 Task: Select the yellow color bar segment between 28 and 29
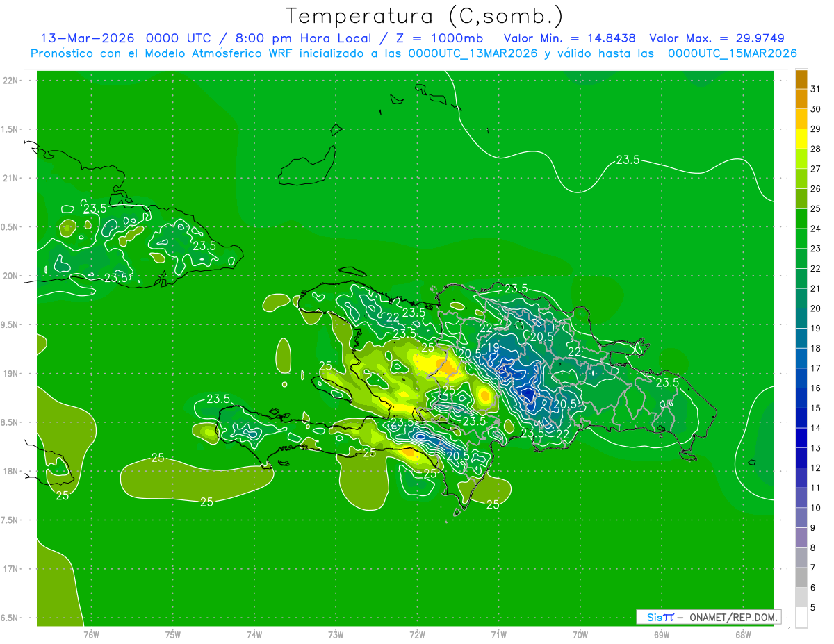pos(801,139)
